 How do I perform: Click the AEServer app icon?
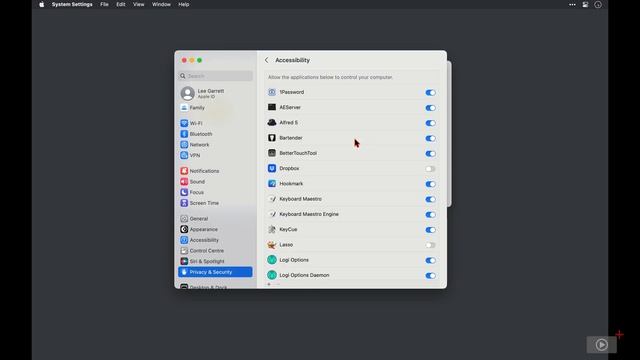point(272,107)
